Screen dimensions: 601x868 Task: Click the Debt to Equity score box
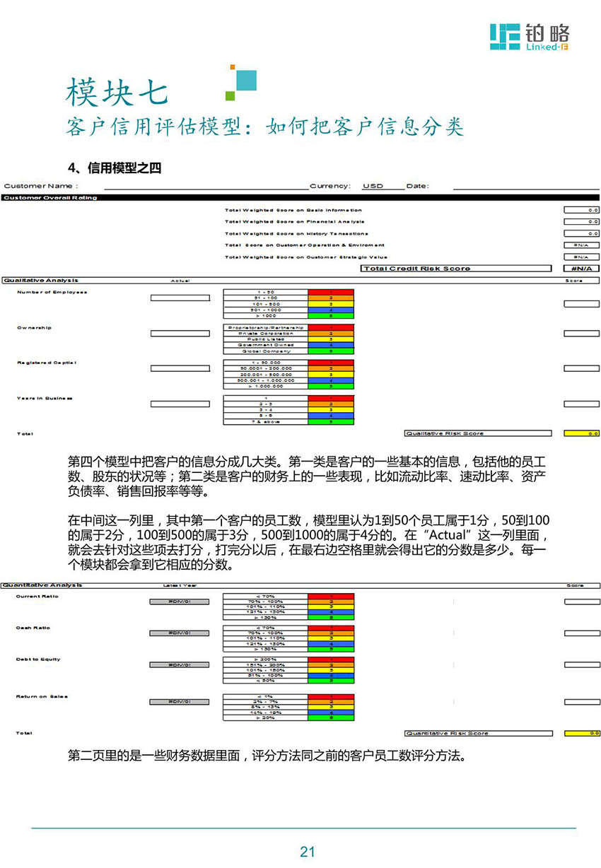[581, 665]
